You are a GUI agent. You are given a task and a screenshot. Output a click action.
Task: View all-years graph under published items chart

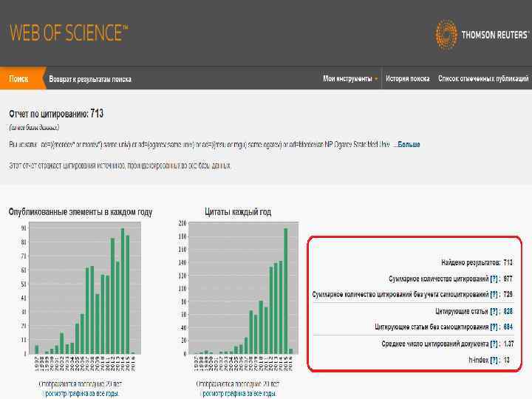(82, 394)
